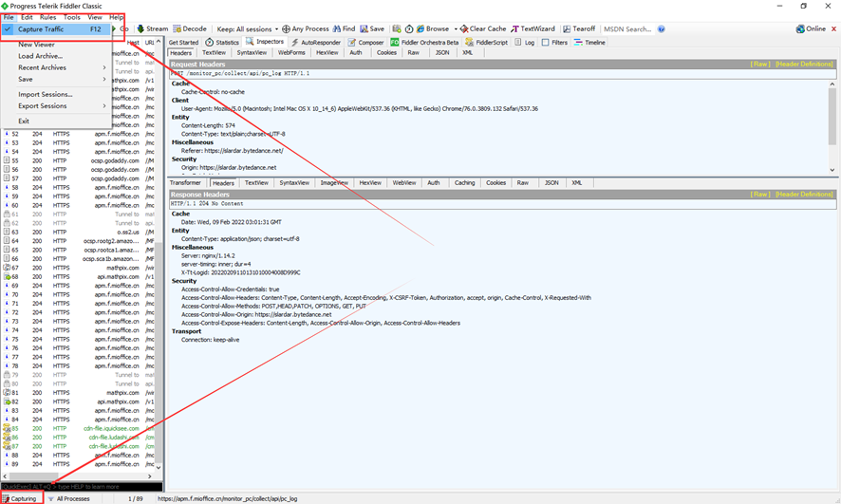841x504 pixels.
Task: Select response Transformer tab
Action: tap(185, 183)
